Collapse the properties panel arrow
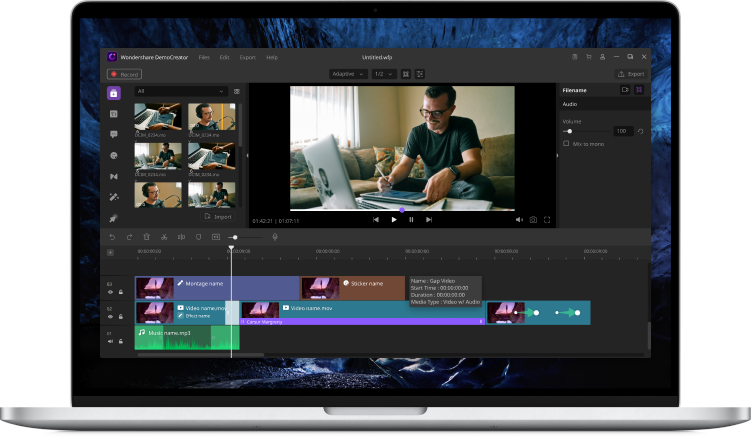This screenshot has width=751, height=441. [557, 156]
